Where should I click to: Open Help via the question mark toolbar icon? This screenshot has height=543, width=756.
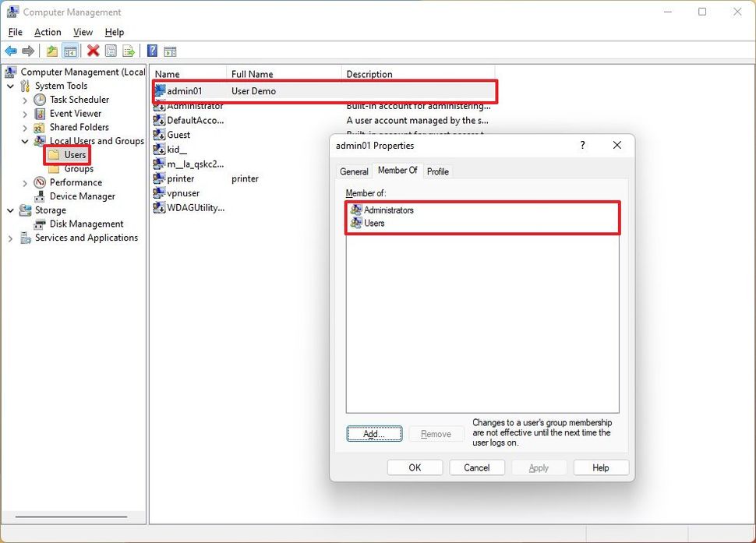click(151, 51)
